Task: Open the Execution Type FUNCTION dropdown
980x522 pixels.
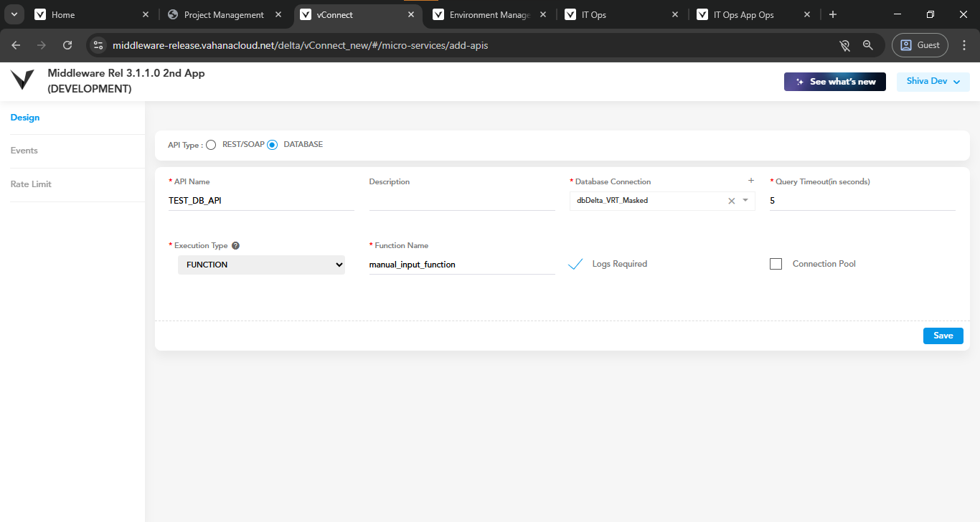Action: coord(261,265)
